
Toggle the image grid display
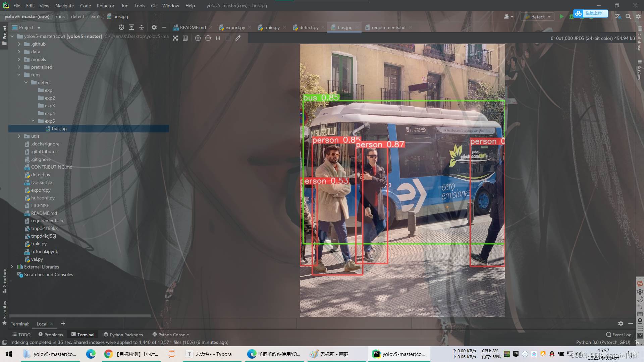[185, 38]
